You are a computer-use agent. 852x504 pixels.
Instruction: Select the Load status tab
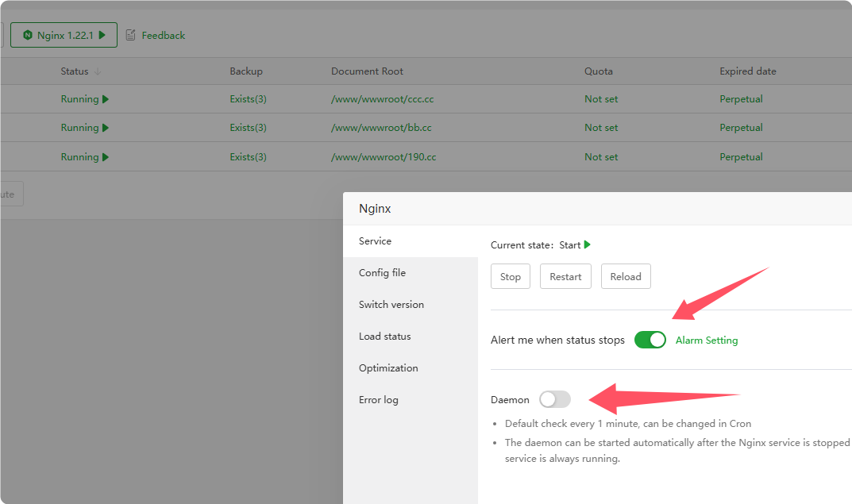[384, 336]
